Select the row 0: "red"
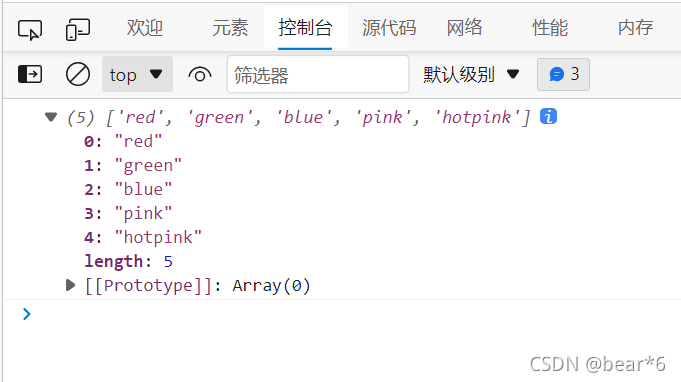 coord(123,142)
